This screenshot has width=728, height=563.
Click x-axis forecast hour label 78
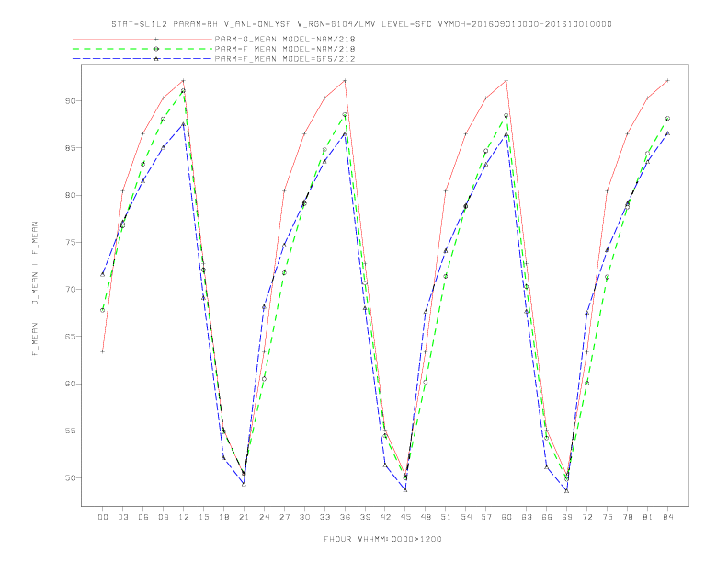(x=628, y=517)
